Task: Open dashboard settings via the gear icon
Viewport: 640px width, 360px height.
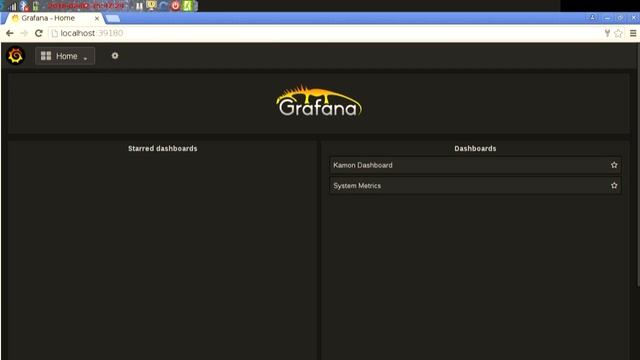Action: 115,56
